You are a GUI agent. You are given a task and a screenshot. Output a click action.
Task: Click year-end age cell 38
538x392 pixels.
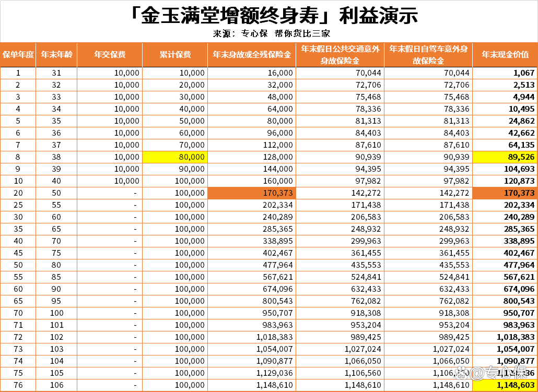tap(56, 157)
